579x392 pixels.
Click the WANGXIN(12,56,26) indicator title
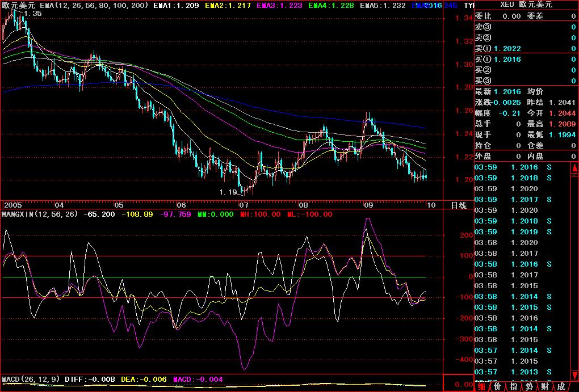pos(40,214)
